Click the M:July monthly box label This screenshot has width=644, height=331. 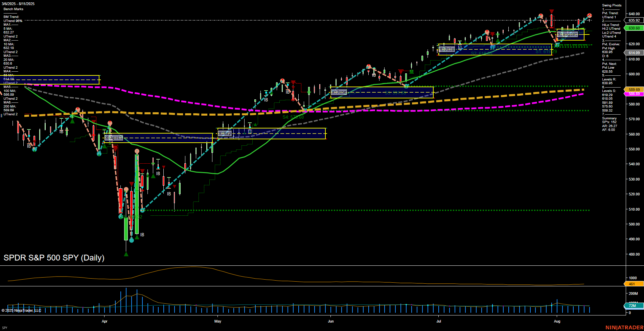coord(446,49)
